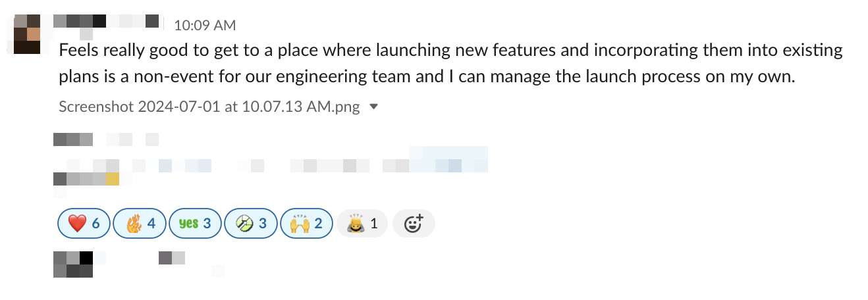
Task: Toggle the fire emoji reaction
Action: (140, 224)
